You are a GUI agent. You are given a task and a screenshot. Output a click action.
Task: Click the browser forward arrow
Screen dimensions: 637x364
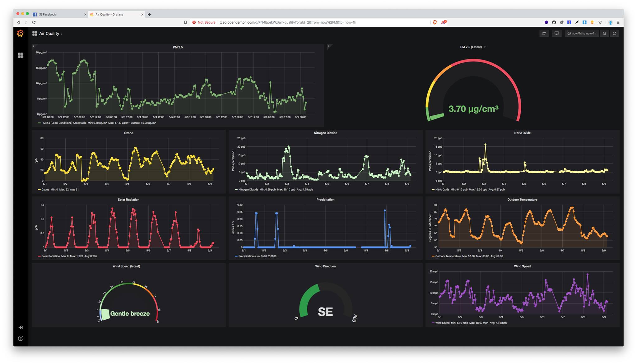pos(26,22)
